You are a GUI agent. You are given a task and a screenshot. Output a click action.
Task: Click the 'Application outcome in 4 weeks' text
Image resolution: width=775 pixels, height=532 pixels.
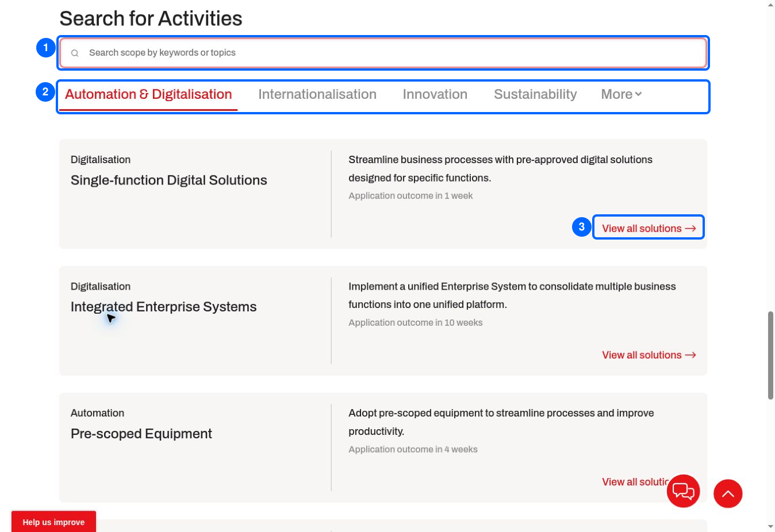413,449
